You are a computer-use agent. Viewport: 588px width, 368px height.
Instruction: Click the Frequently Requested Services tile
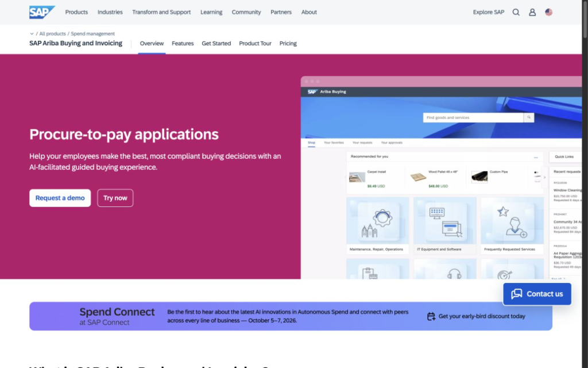click(512, 225)
